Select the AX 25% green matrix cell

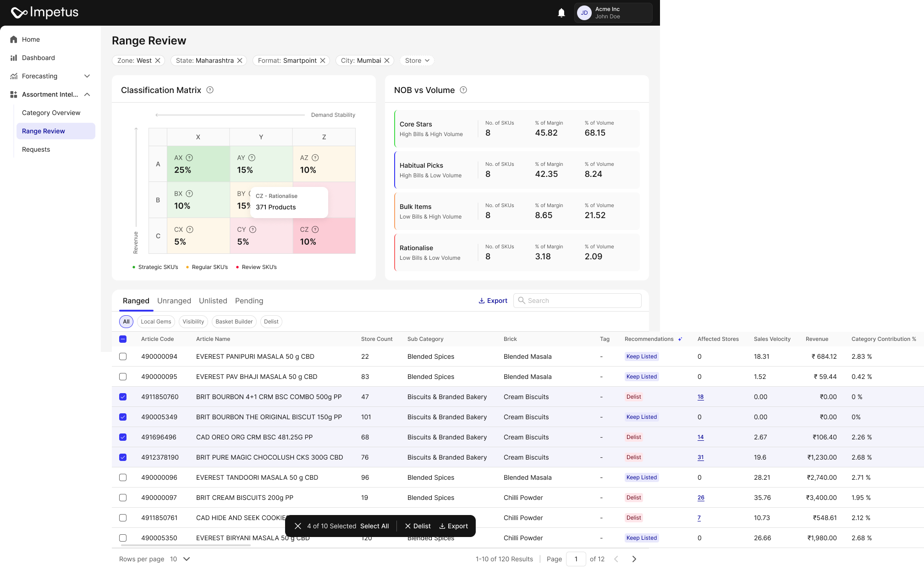198,164
